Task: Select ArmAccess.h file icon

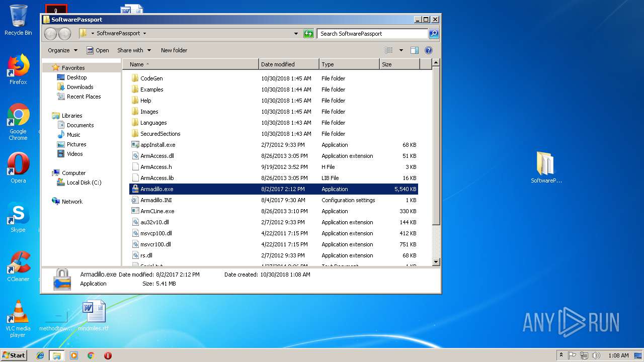Action: (135, 167)
